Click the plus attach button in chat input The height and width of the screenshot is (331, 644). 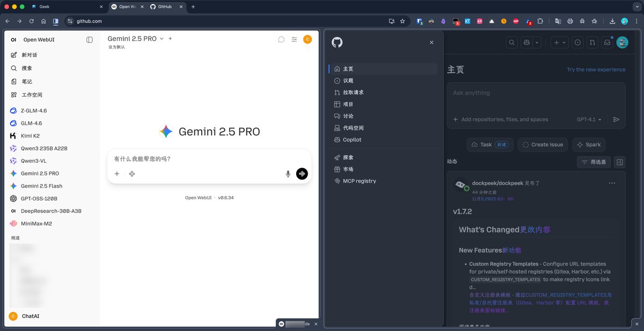coord(117,174)
